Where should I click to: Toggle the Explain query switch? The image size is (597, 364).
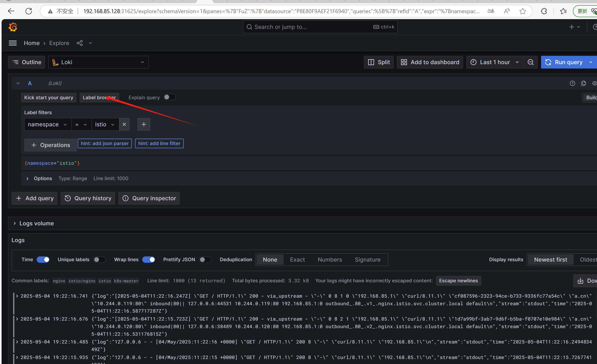click(169, 97)
